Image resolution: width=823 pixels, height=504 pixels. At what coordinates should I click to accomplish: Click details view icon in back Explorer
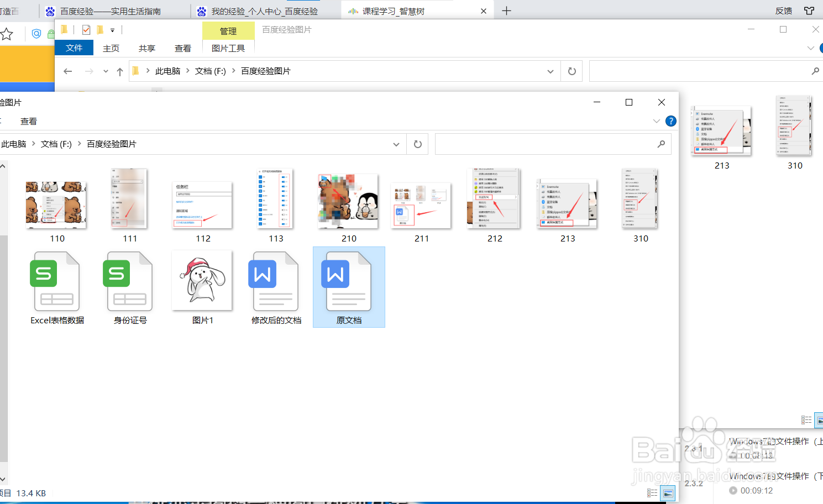806,420
